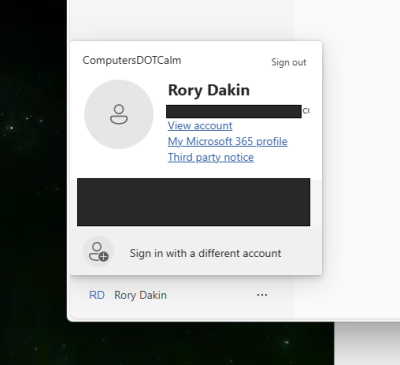Click the ComputersDOTCalm organization label
The width and height of the screenshot is (400, 365).
132,60
